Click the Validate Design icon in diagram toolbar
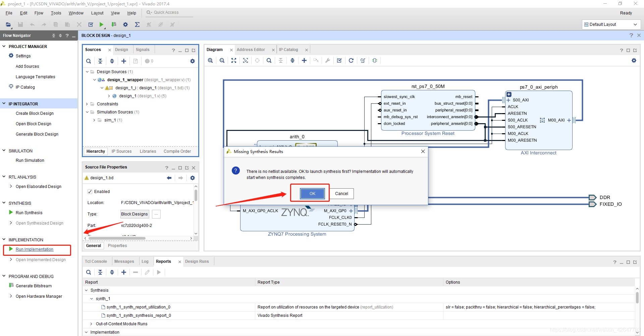 click(339, 60)
